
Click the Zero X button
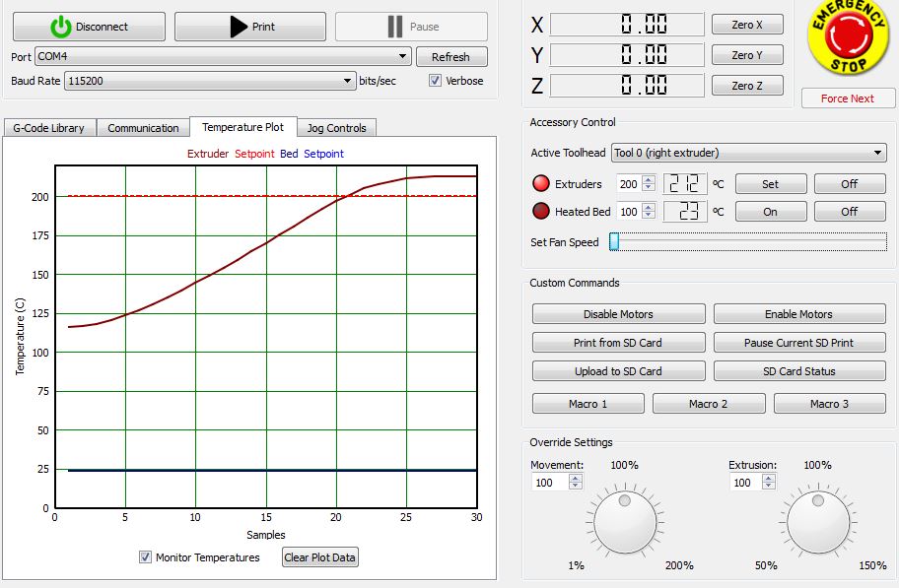pyautogui.click(x=747, y=25)
